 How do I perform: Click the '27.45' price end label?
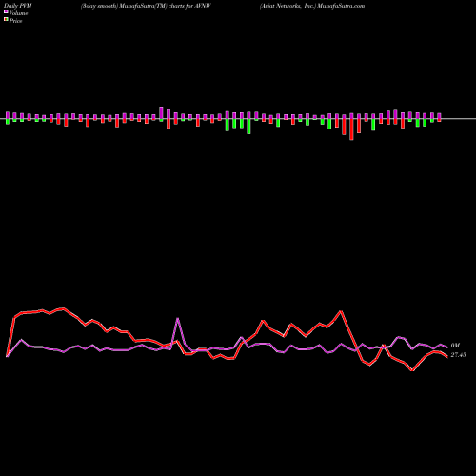459,355
